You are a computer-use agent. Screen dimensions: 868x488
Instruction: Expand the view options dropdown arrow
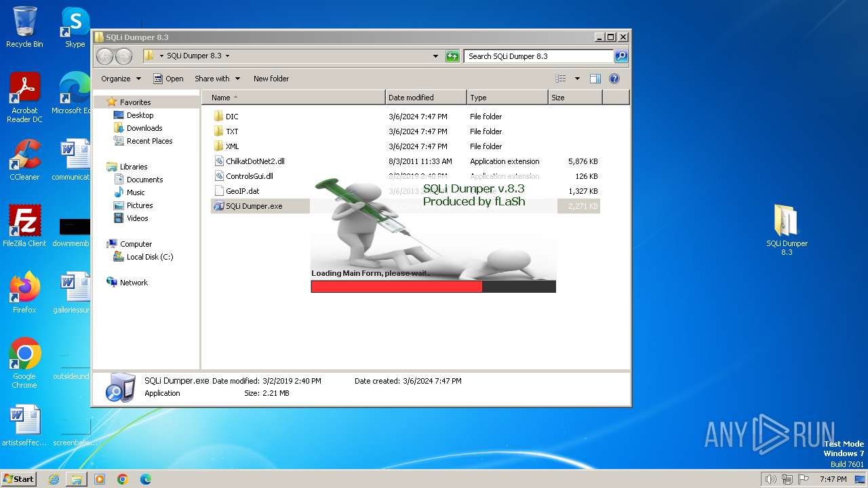(577, 79)
